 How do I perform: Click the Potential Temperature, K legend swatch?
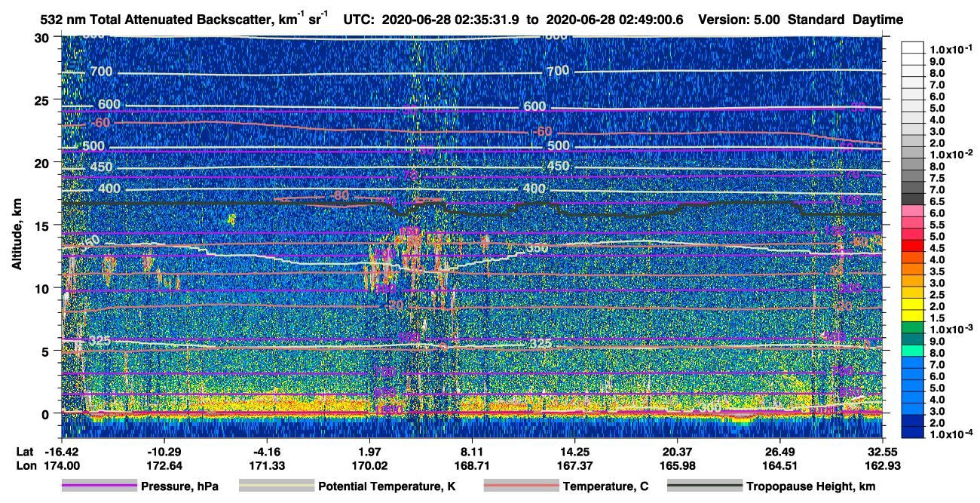tap(277, 486)
